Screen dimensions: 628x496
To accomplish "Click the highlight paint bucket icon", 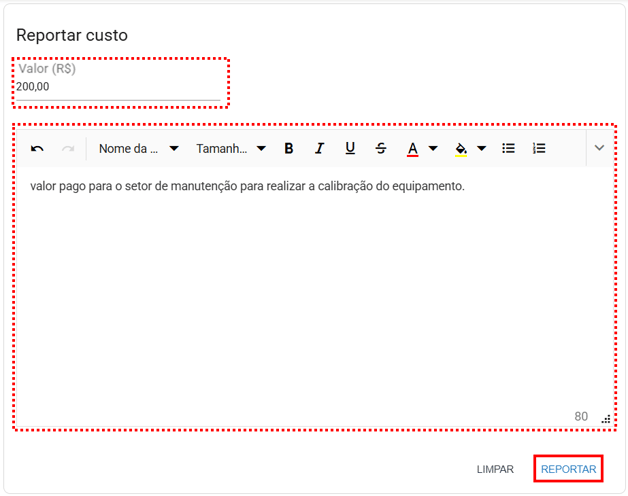I will coord(460,148).
